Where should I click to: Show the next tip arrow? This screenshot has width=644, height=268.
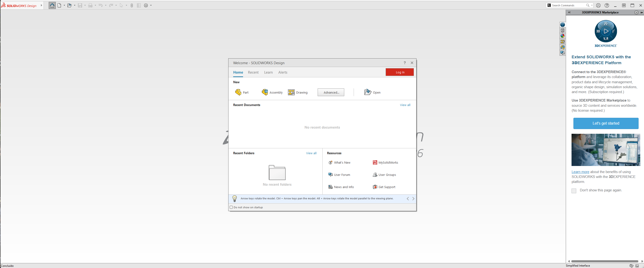pos(413,199)
